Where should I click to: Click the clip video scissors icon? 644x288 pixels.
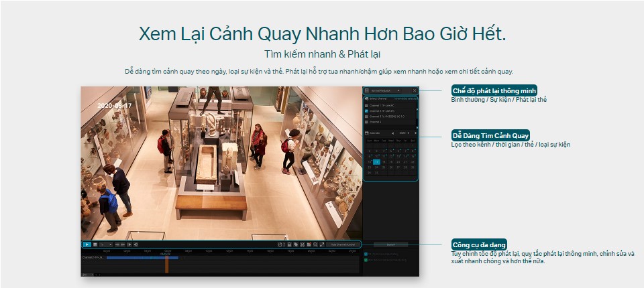[303, 244]
